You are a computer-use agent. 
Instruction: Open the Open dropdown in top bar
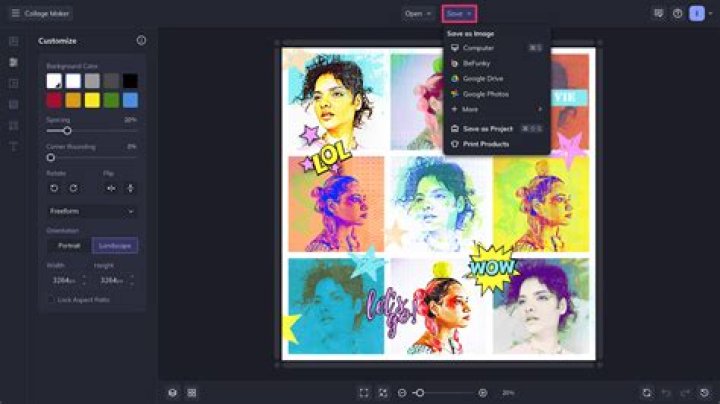coord(417,14)
